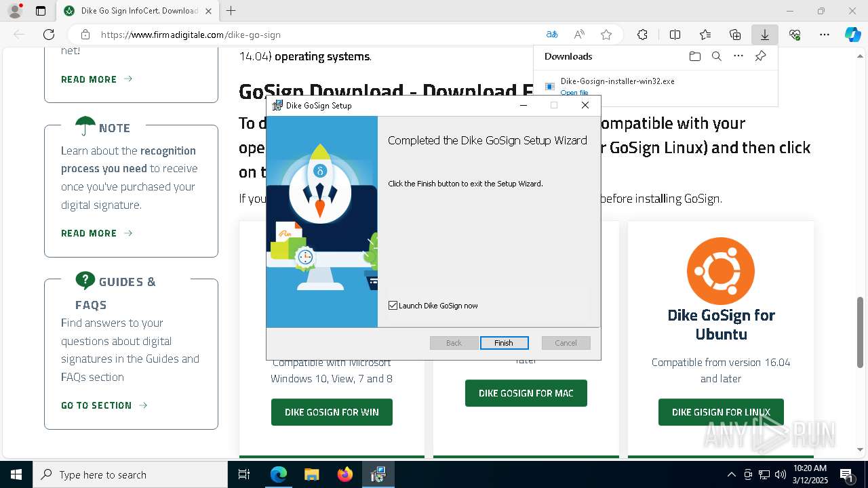
Task: Close the Dike Go Sign InfoCert tab
Action: (208, 11)
